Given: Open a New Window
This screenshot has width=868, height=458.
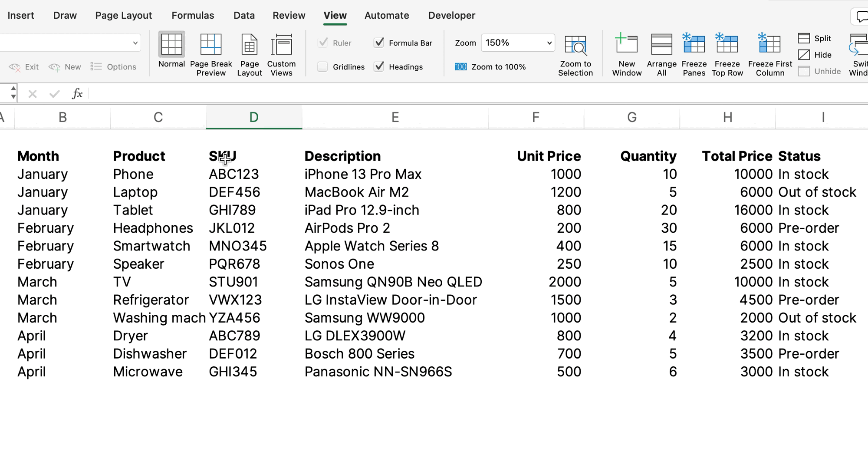Looking at the screenshot, I should pos(626,45).
